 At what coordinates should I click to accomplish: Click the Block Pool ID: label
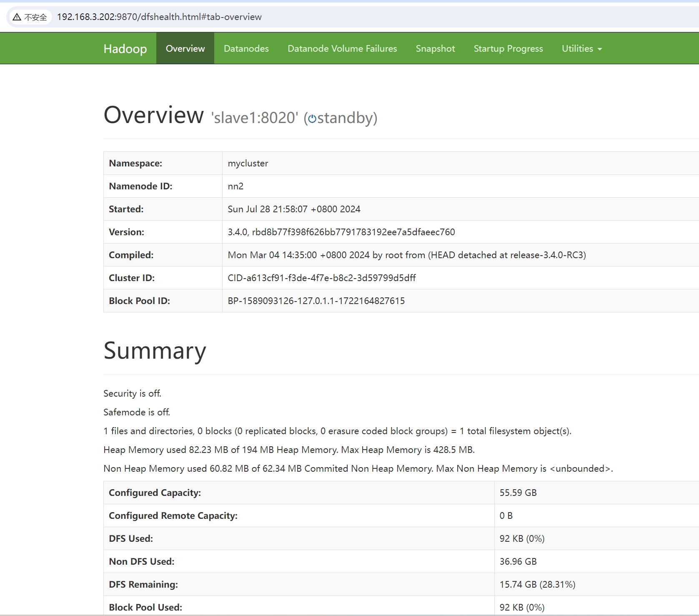point(139,301)
